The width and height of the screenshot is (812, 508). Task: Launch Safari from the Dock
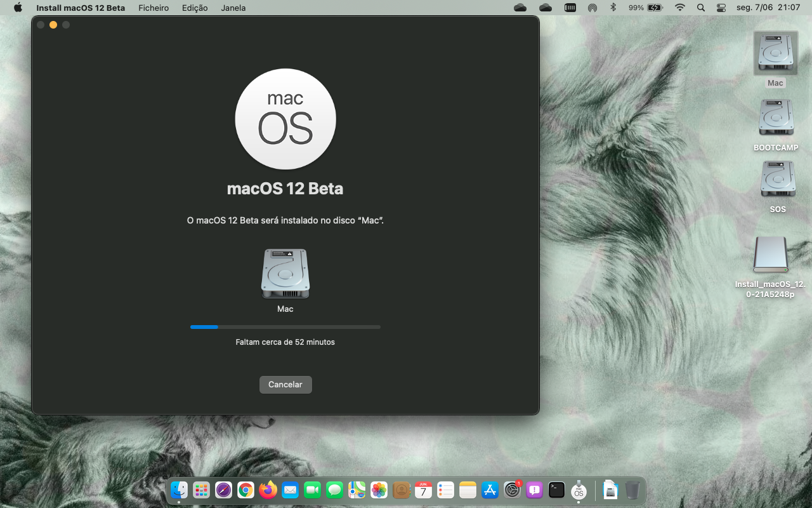click(224, 490)
